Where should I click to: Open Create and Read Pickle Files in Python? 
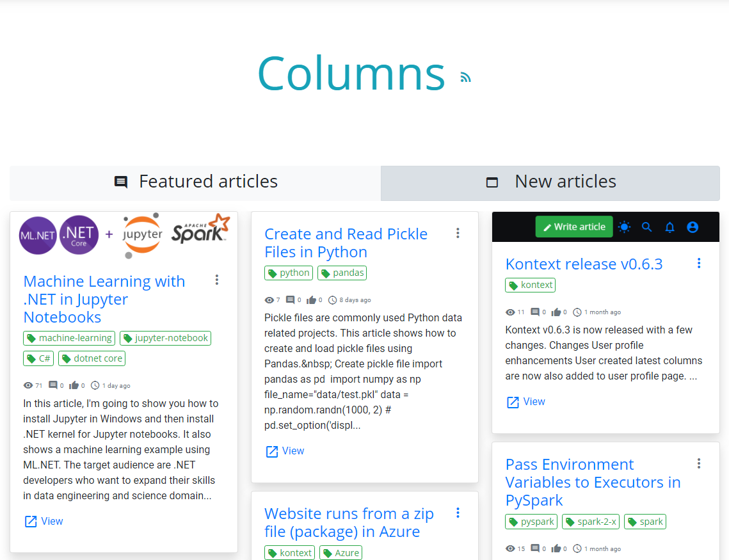tap(346, 243)
